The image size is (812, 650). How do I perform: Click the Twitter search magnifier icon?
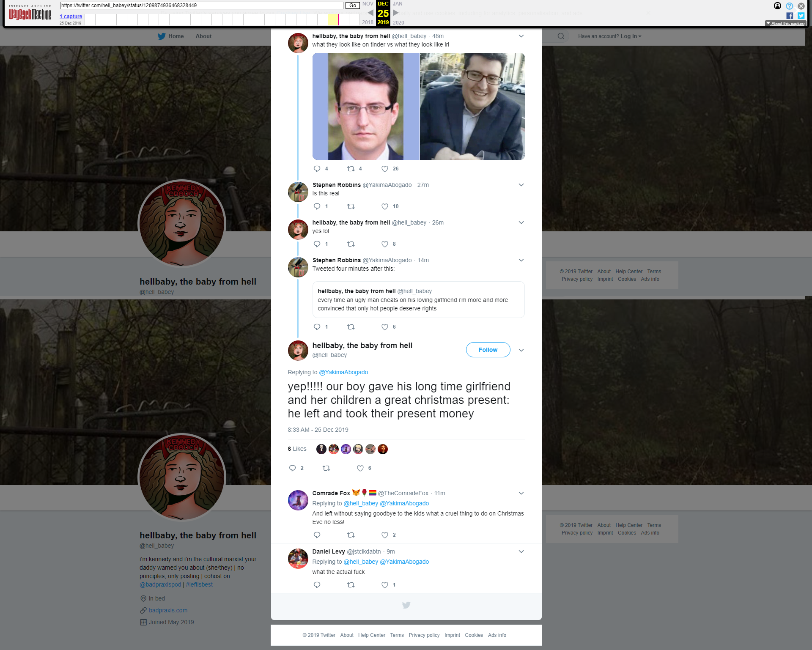click(561, 36)
